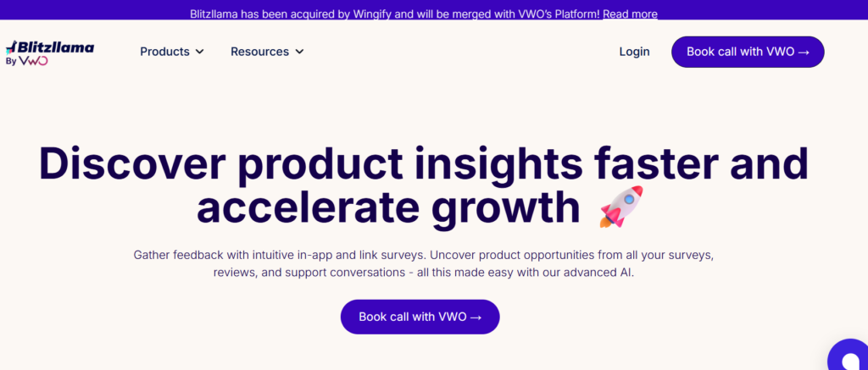This screenshot has height=370, width=868.
Task: Click the Blitzllama wordmark logo
Action: (x=55, y=47)
